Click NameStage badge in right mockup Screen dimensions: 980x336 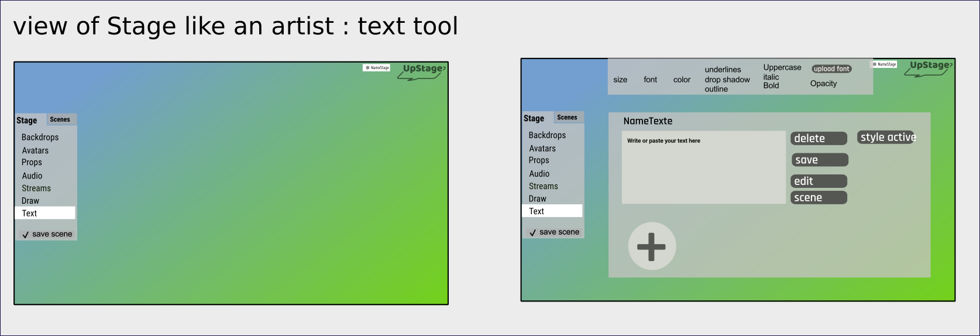pos(884,64)
